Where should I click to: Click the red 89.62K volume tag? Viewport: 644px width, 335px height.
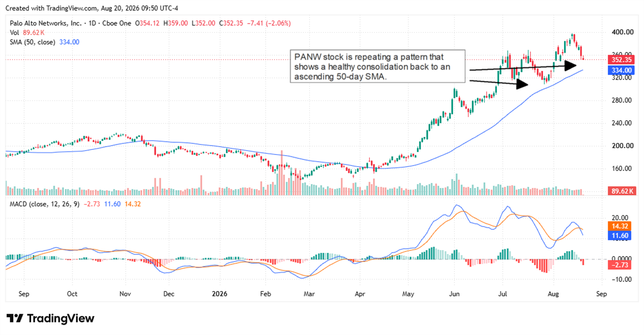pyautogui.click(x=622, y=191)
